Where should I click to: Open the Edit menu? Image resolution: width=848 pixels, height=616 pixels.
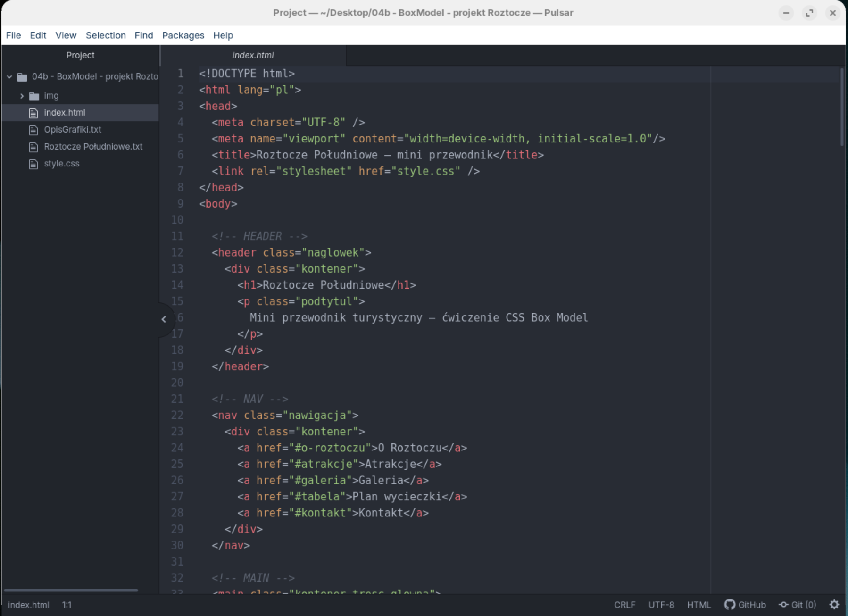point(38,35)
